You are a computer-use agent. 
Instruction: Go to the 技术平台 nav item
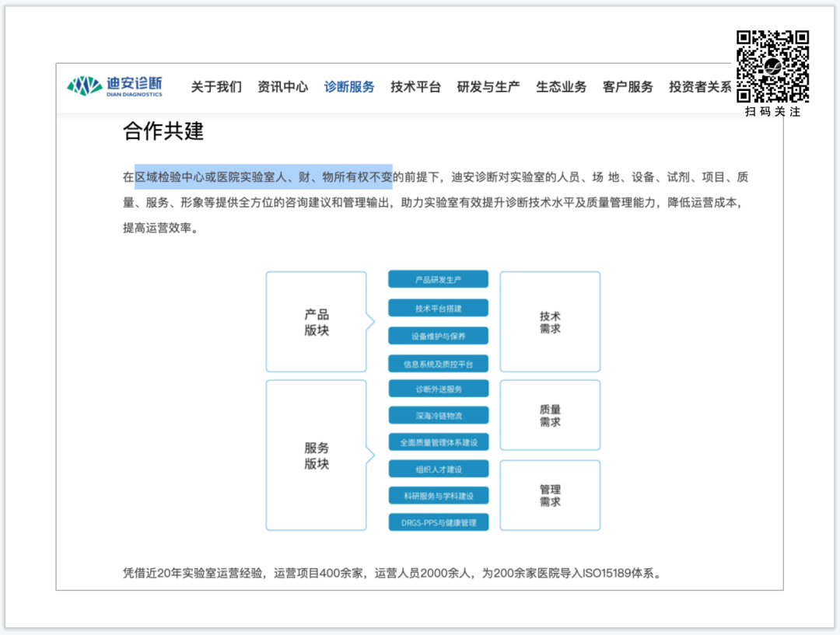click(415, 87)
